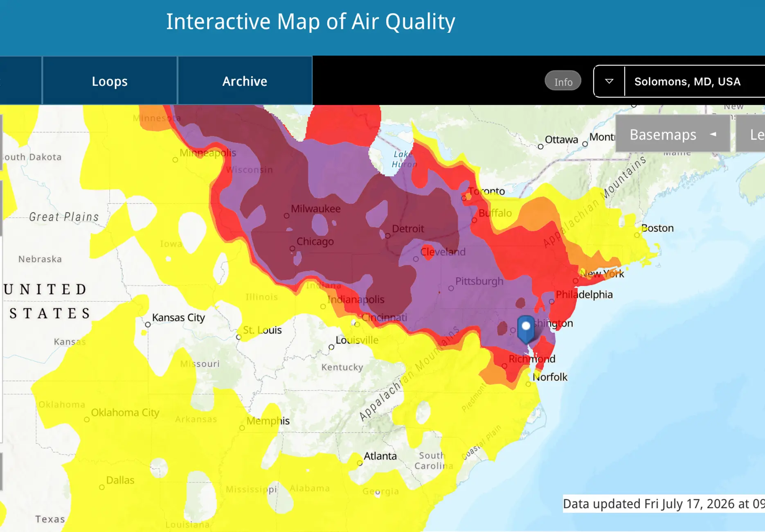Switch to the Loops tab
Viewport: 765px width, 532px height.
[x=110, y=81]
